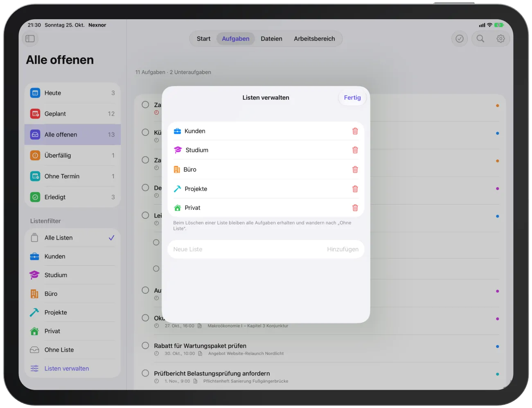Select the Alle Listen filter
Image resolution: width=532 pixels, height=408 pixels.
coord(72,238)
